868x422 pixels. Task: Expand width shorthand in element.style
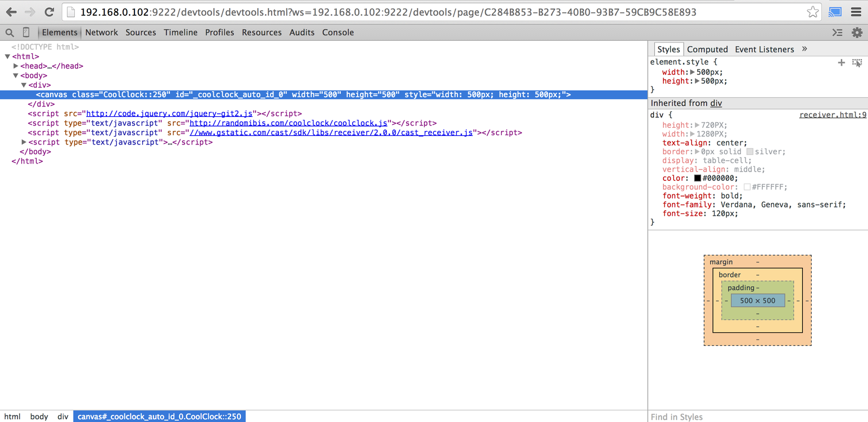692,72
